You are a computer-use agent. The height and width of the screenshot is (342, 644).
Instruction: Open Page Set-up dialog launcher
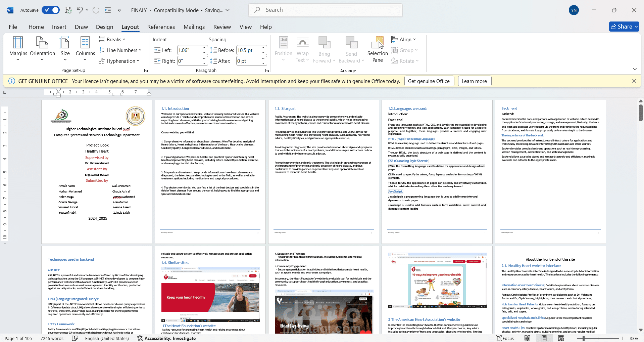coord(146,71)
